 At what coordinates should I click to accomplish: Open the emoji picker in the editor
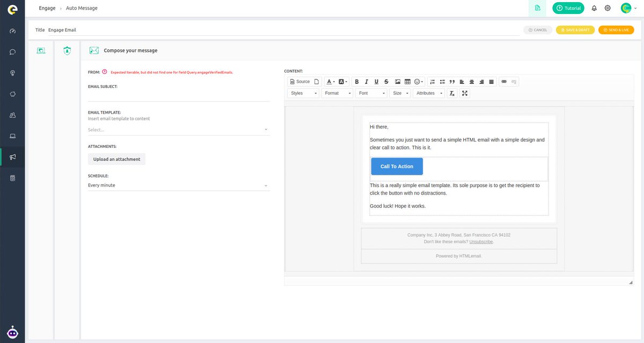pos(418,81)
